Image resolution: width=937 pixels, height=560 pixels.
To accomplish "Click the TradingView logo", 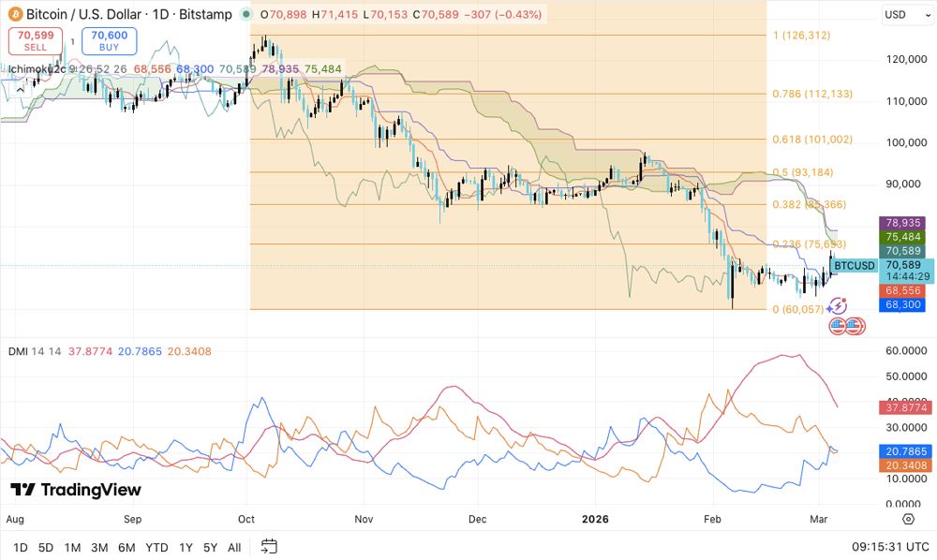I will tap(76, 490).
